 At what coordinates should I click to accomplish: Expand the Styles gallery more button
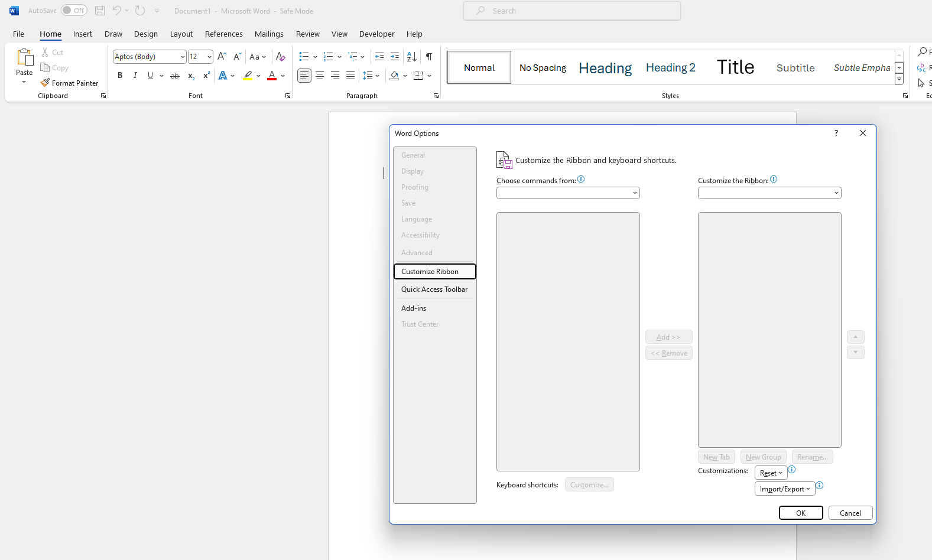click(x=899, y=79)
